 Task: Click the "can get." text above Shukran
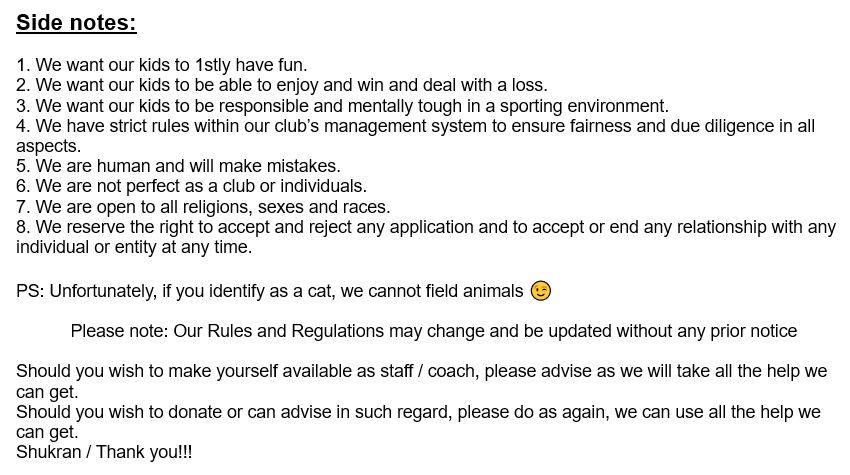[47, 432]
